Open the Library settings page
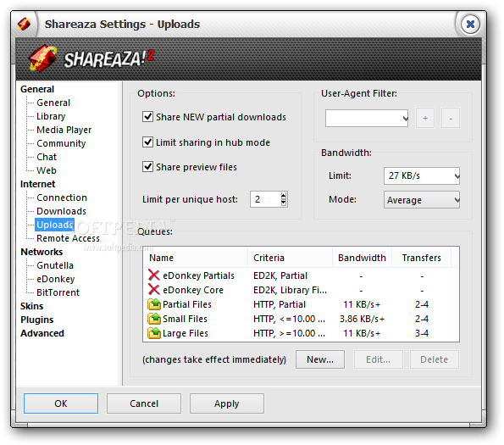Image resolution: width=504 pixels, height=445 pixels. pyautogui.click(x=51, y=116)
